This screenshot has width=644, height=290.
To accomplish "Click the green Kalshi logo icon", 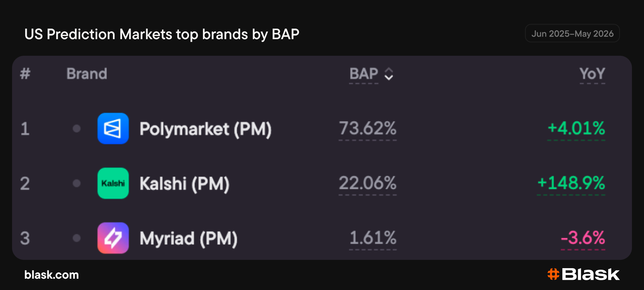I will [x=113, y=183].
